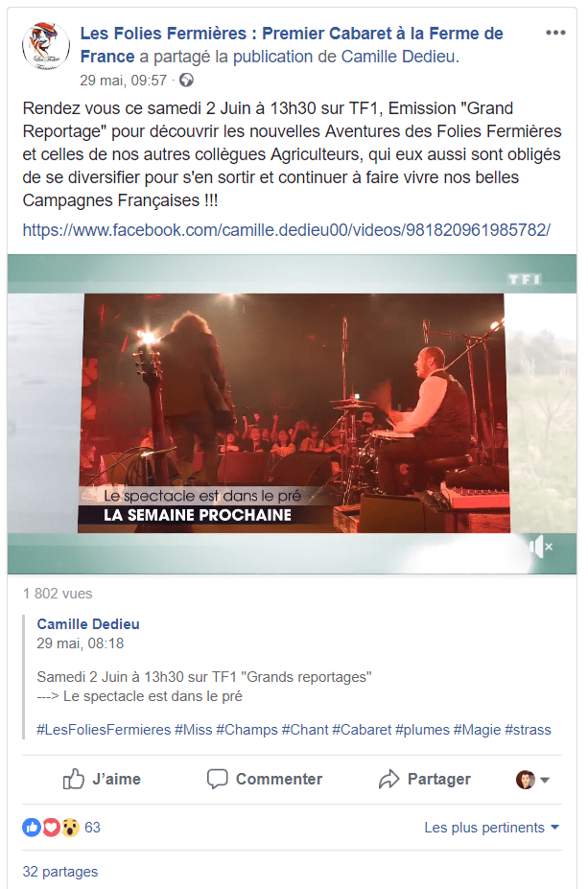This screenshot has width=588, height=889.
Task: Click the Commenter speech bubble icon
Action: [217, 779]
